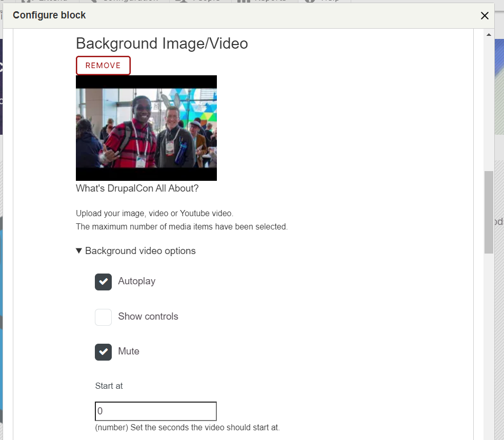Click the Mute label text
The width and height of the screenshot is (504, 440).
pyautogui.click(x=129, y=351)
